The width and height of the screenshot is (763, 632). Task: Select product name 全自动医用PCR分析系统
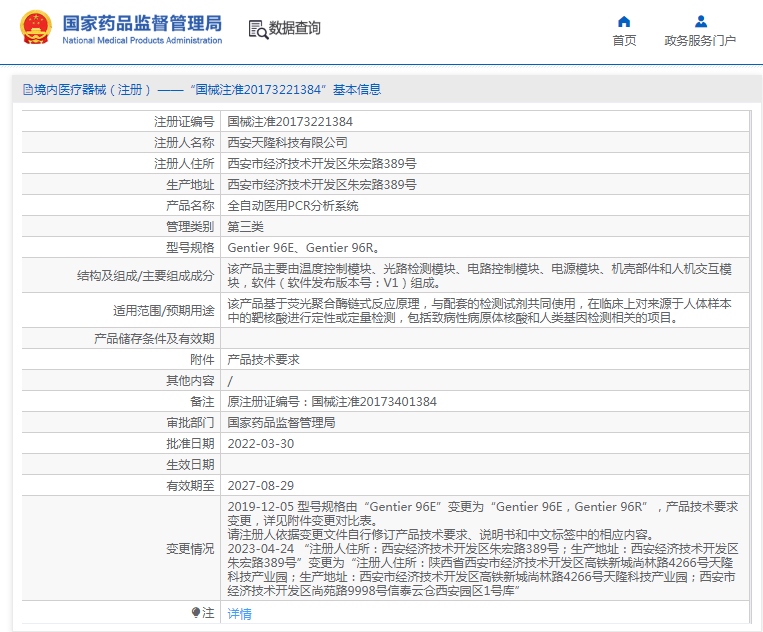coord(293,205)
